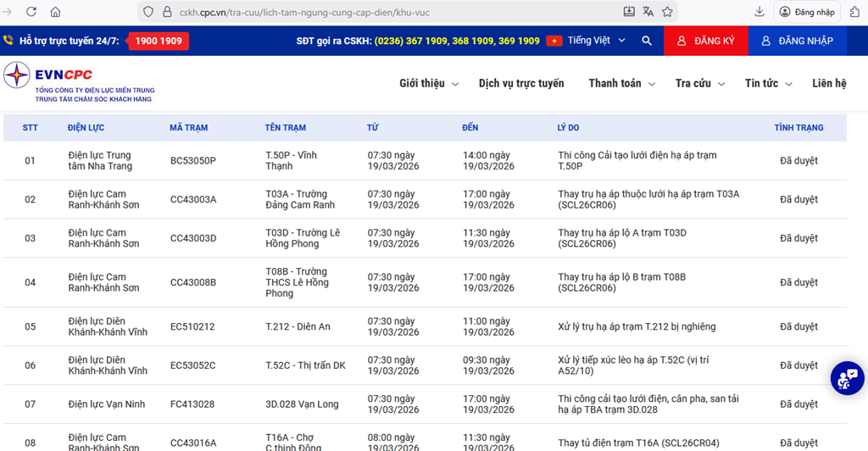Screen dimensions: 868x451
Task: Expand the Tiếng Việt language dropdown
Action: click(596, 41)
